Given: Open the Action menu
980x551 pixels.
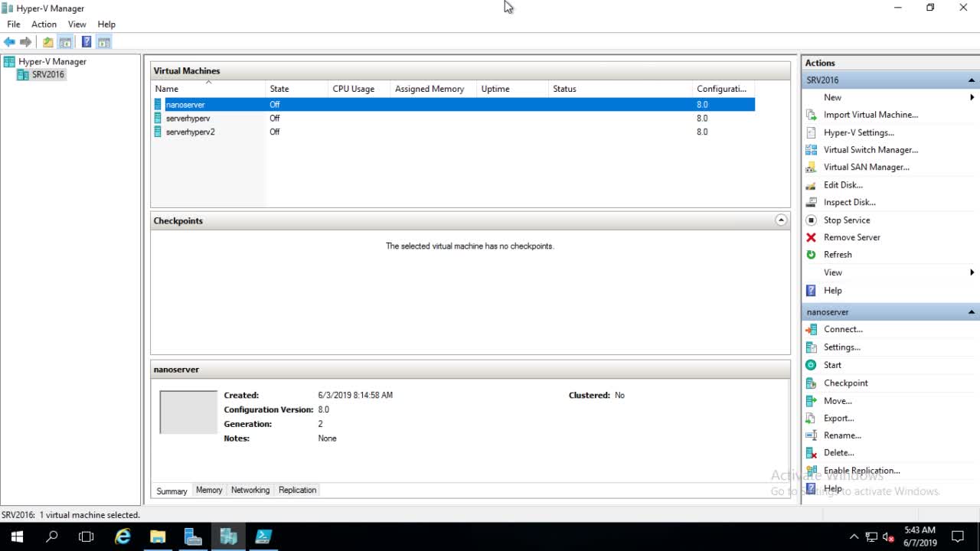Looking at the screenshot, I should pos(44,24).
